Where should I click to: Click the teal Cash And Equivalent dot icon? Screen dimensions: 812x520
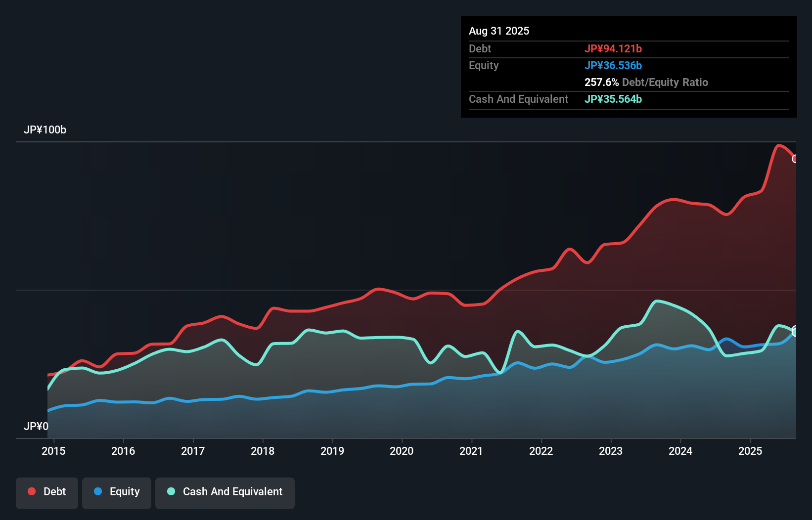[x=171, y=491]
